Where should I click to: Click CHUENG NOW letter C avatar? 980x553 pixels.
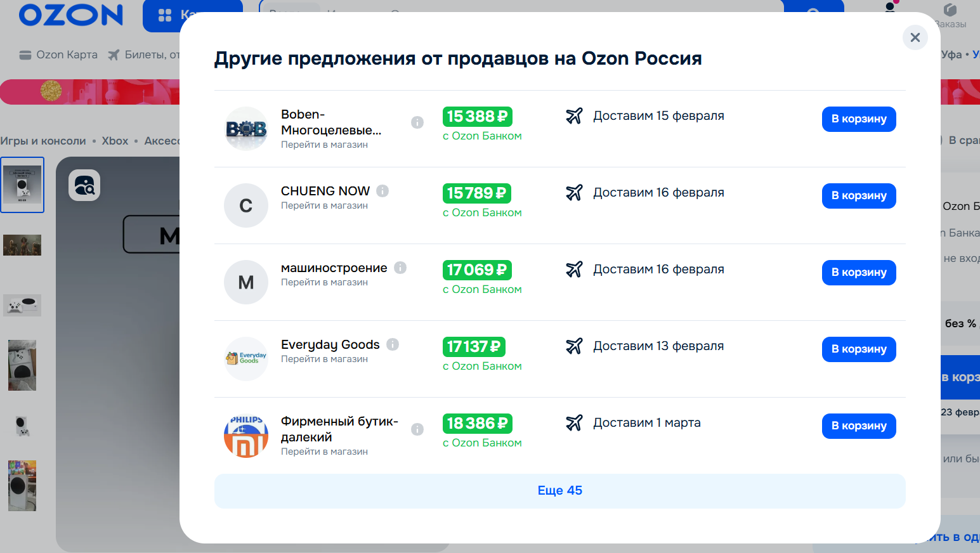click(246, 205)
